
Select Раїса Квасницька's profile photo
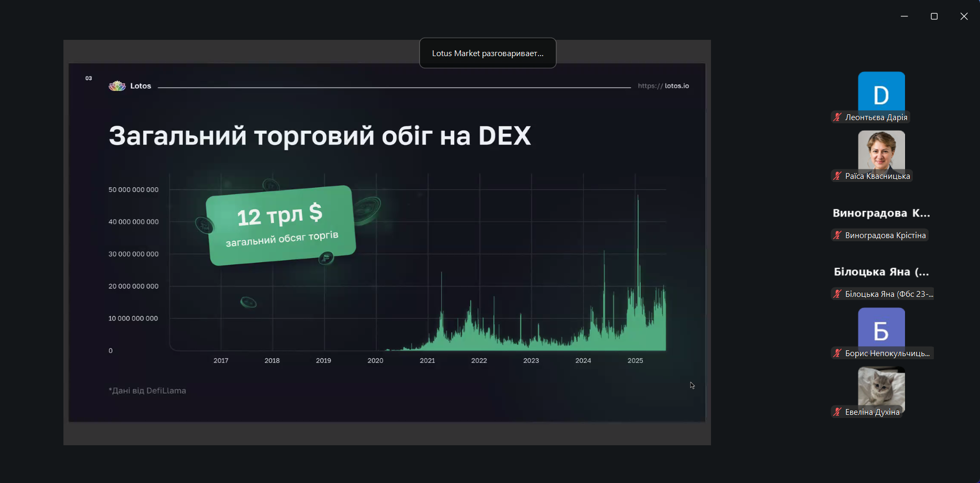coord(881,150)
